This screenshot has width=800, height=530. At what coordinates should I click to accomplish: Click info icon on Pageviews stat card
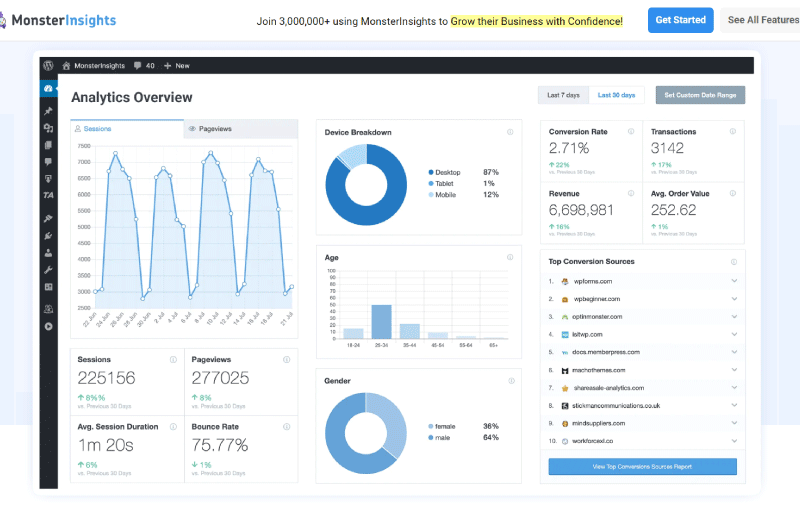[x=286, y=360]
